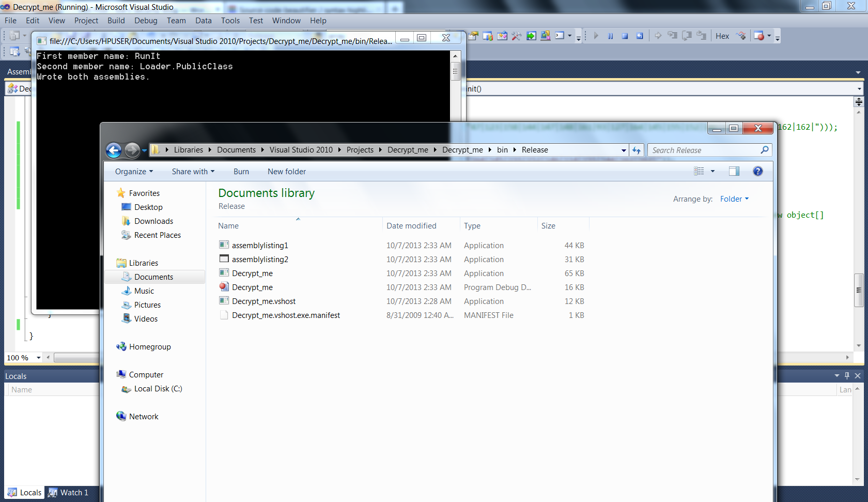The image size is (868, 502).
Task: Click the Step Over toolbar icon
Action: 687,36
